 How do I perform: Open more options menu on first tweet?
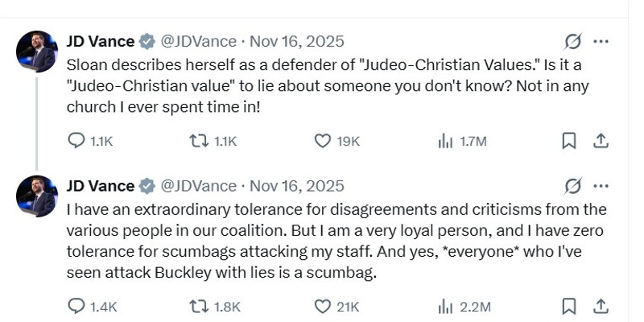tap(601, 41)
